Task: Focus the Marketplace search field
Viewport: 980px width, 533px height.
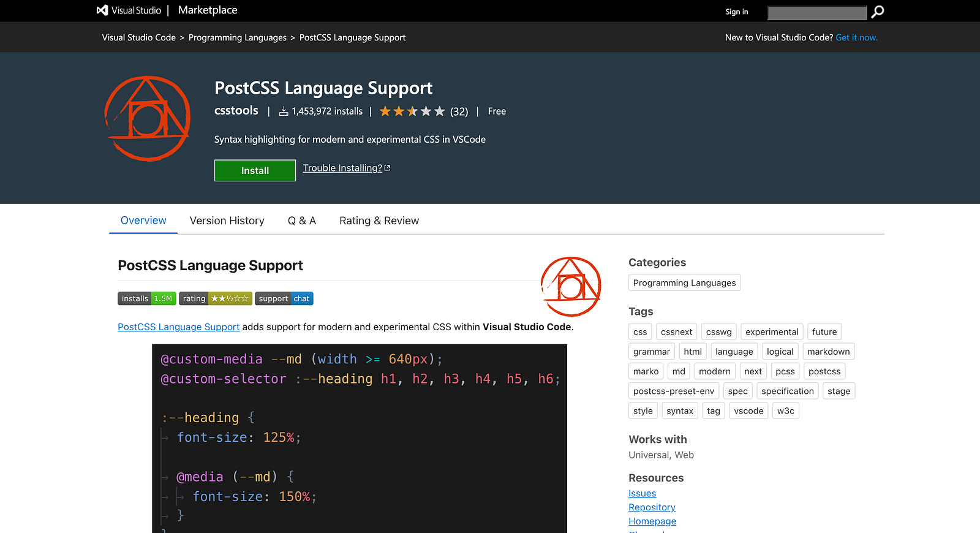Action: click(x=817, y=12)
